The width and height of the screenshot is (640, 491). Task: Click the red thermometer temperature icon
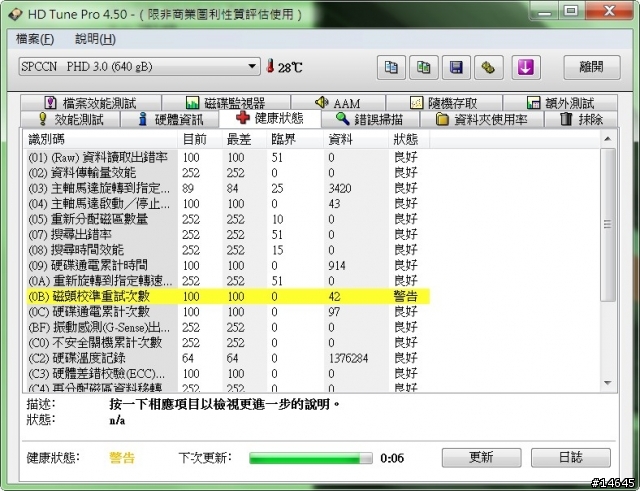270,66
